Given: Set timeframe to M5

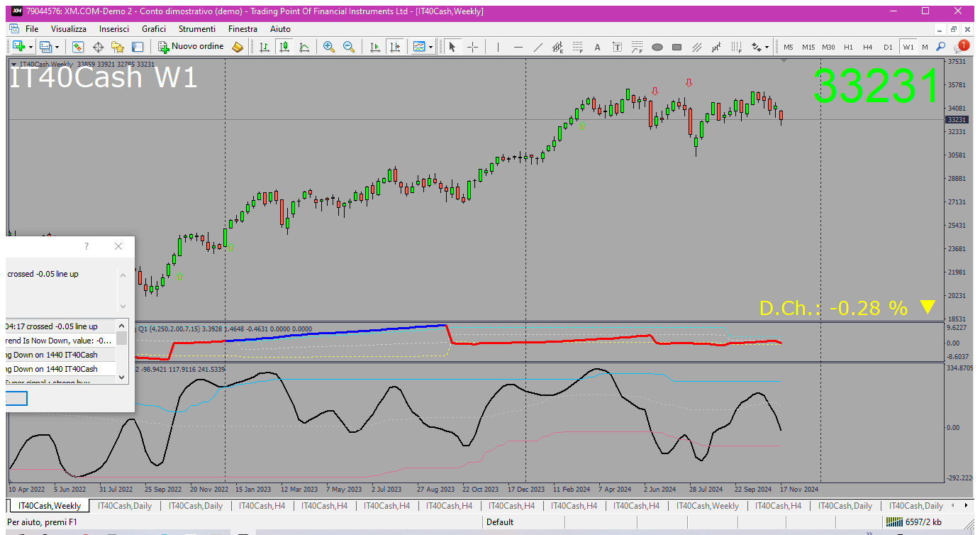Looking at the screenshot, I should (x=789, y=47).
